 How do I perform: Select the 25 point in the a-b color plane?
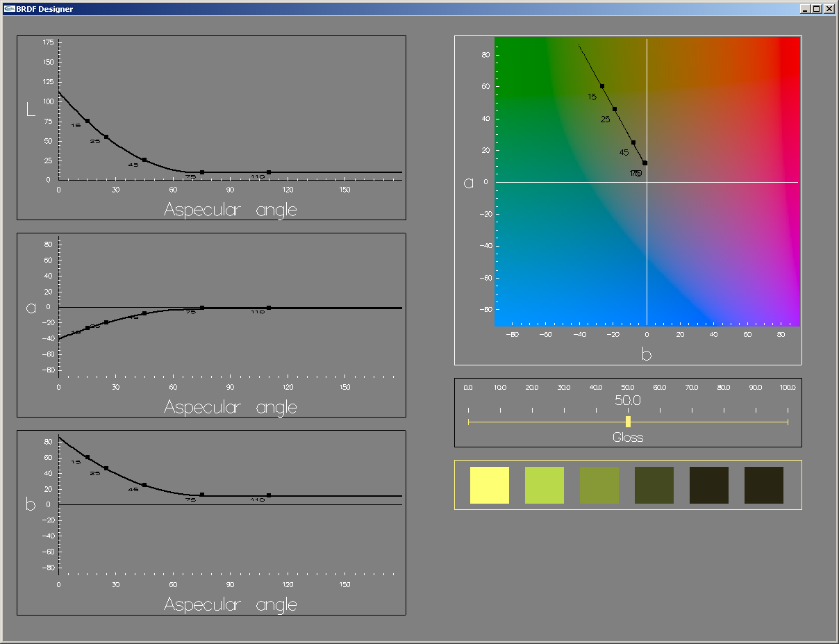pyautogui.click(x=615, y=109)
